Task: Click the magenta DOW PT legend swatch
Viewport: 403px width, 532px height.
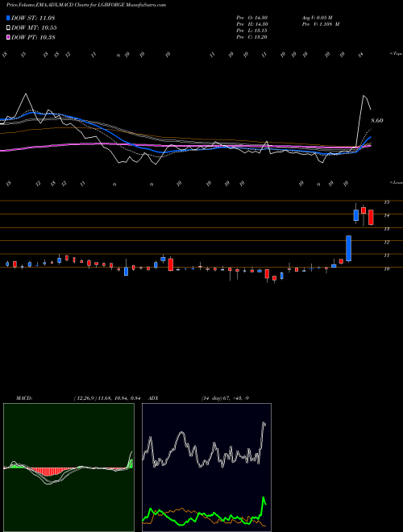Action: (8, 37)
